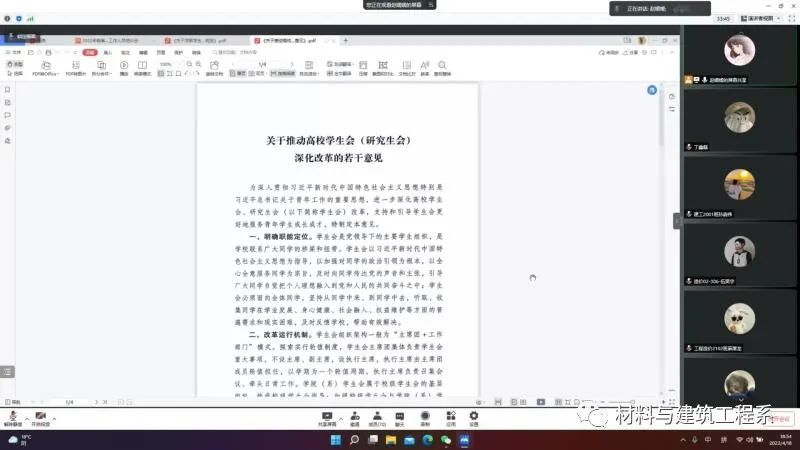Click the PDF to Office conversion tool

coord(45,68)
